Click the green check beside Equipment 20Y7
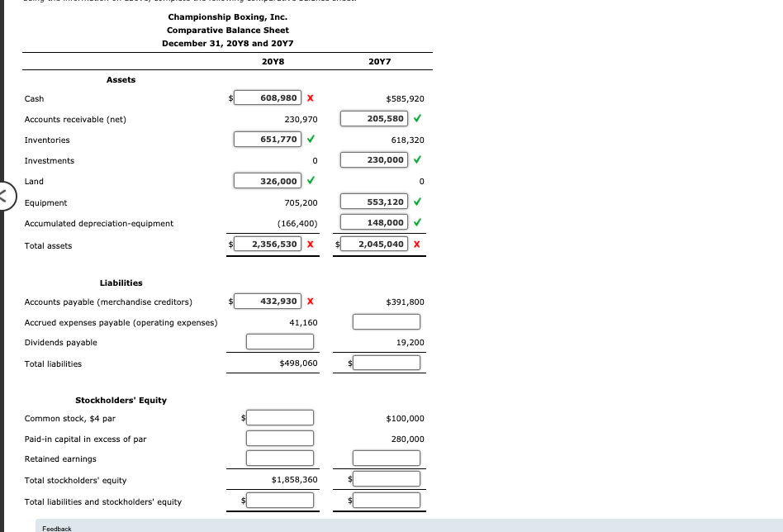The height and width of the screenshot is (532, 783). pyautogui.click(x=417, y=202)
